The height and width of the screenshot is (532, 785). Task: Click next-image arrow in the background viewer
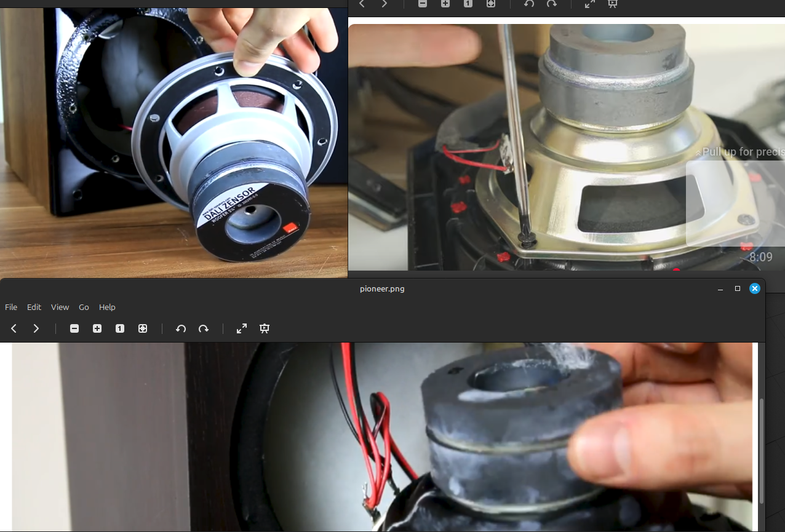[385, 4]
